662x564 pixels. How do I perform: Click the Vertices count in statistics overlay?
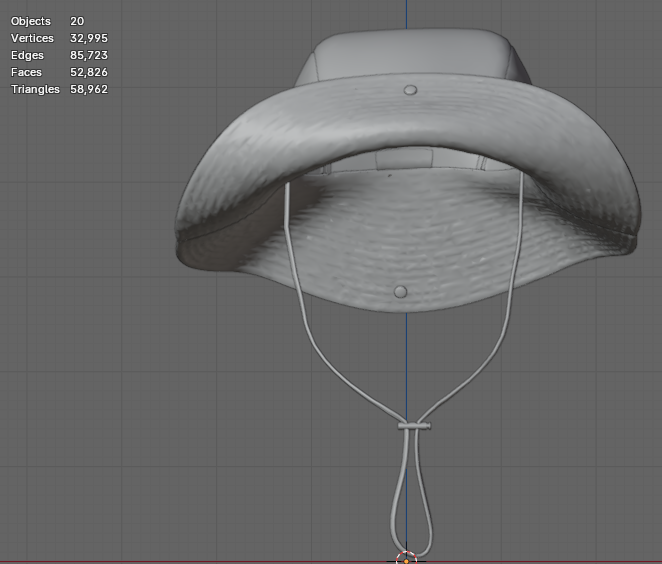coord(89,38)
